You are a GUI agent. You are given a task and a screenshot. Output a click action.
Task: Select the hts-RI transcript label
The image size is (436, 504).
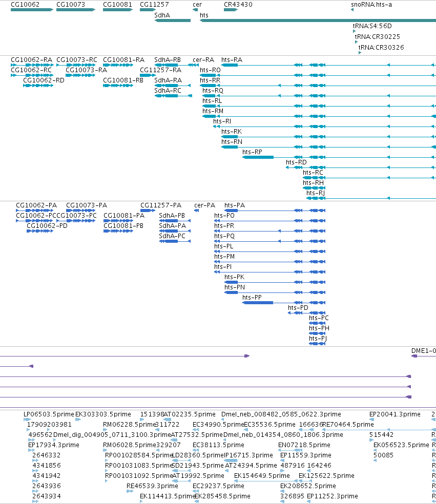[222, 121]
